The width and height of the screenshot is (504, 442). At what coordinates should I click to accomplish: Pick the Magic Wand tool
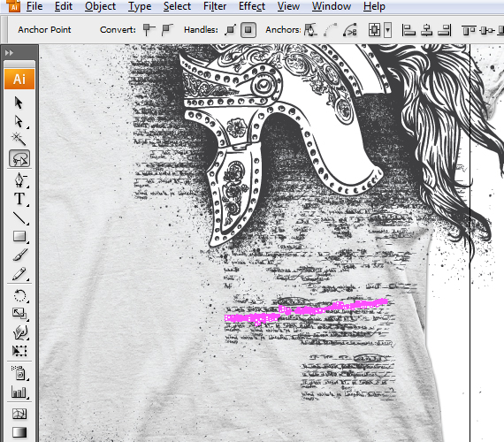pyautogui.click(x=19, y=139)
